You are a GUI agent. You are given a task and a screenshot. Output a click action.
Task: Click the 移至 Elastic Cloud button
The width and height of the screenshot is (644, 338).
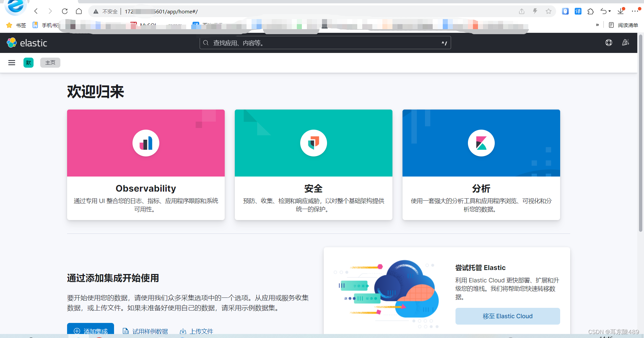pyautogui.click(x=507, y=316)
